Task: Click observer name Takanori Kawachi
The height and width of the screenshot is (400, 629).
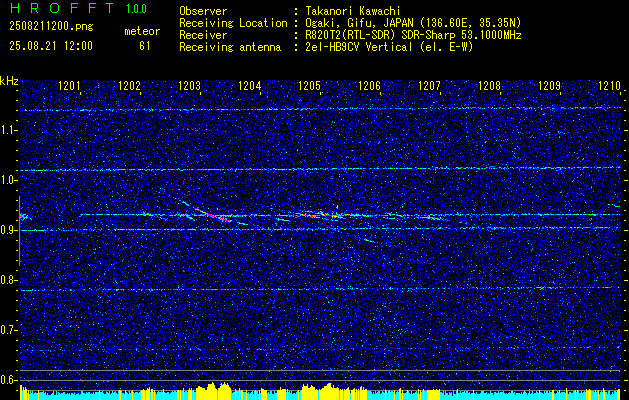Action: [x=353, y=11]
